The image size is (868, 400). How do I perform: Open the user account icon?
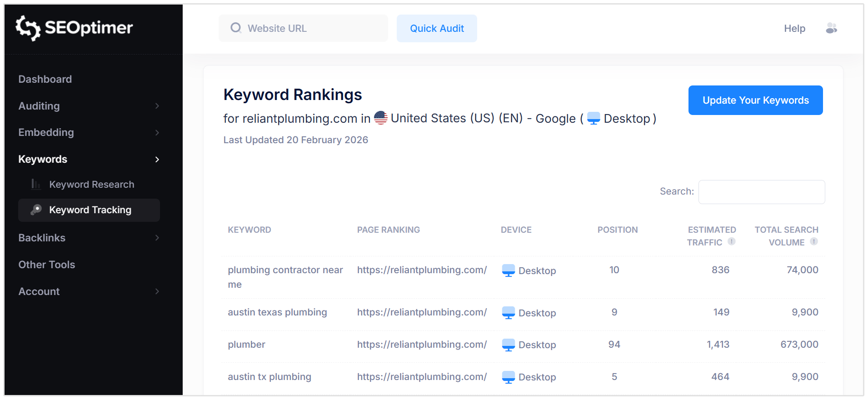(x=831, y=28)
